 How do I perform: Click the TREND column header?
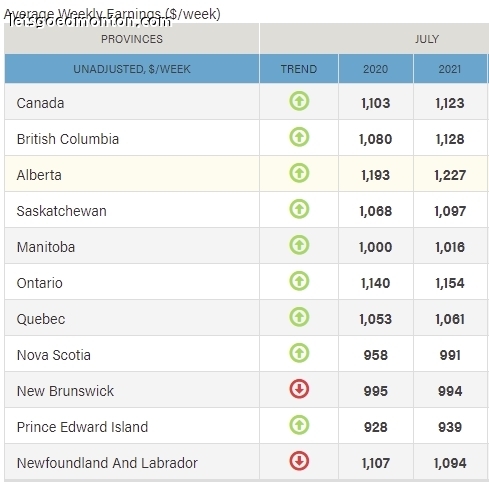299,69
